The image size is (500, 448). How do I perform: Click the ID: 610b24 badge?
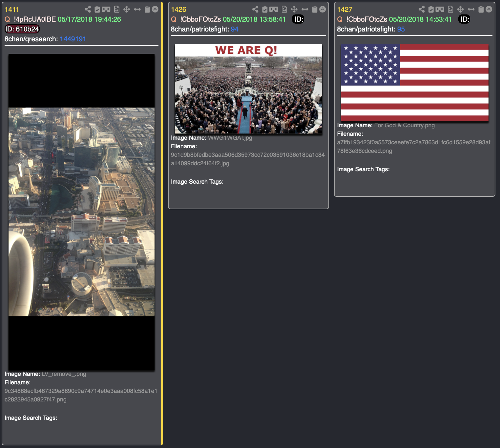tap(22, 29)
